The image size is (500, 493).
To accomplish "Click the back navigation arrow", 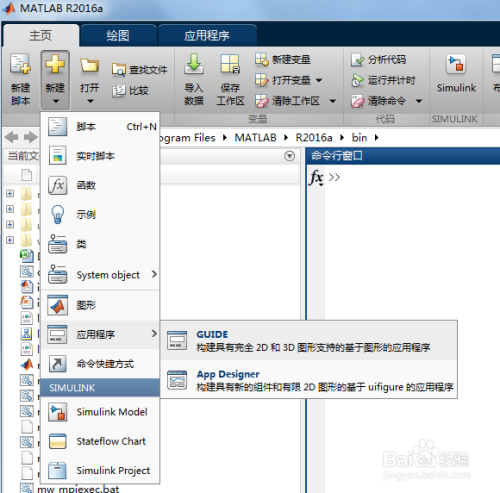I will (12, 137).
